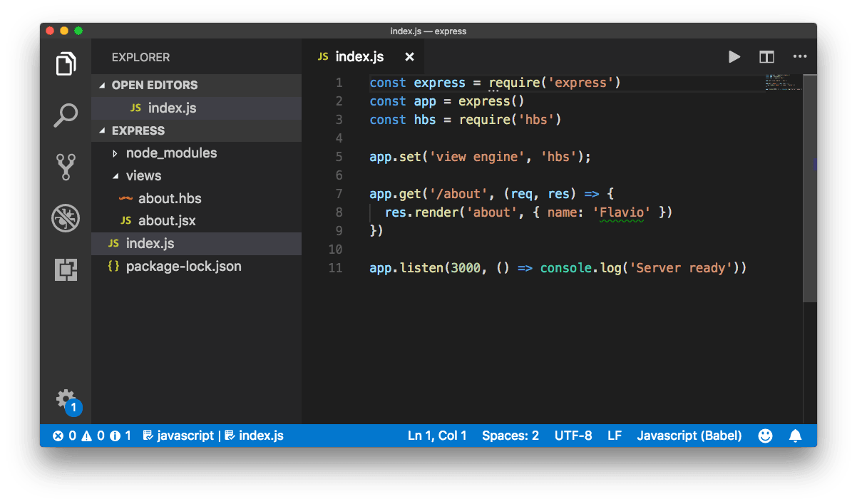Open the Search sidebar icon
This screenshot has height=504, width=857.
coord(66,115)
